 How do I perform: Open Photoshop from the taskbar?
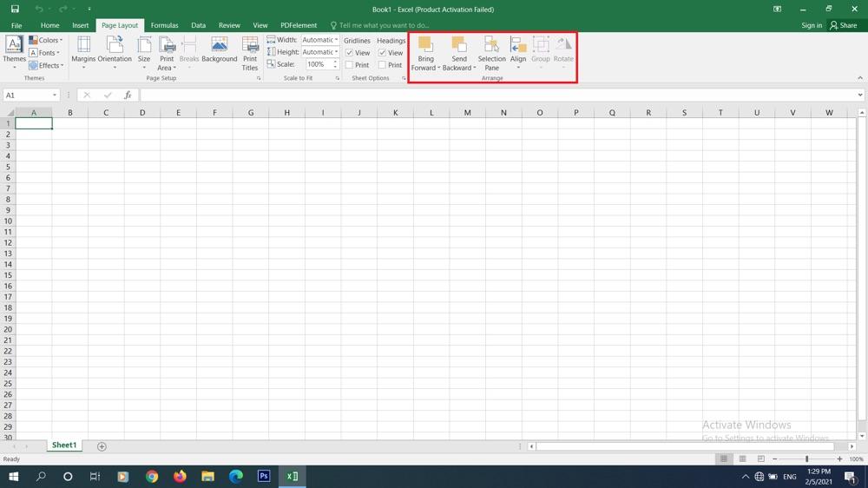[264, 477]
